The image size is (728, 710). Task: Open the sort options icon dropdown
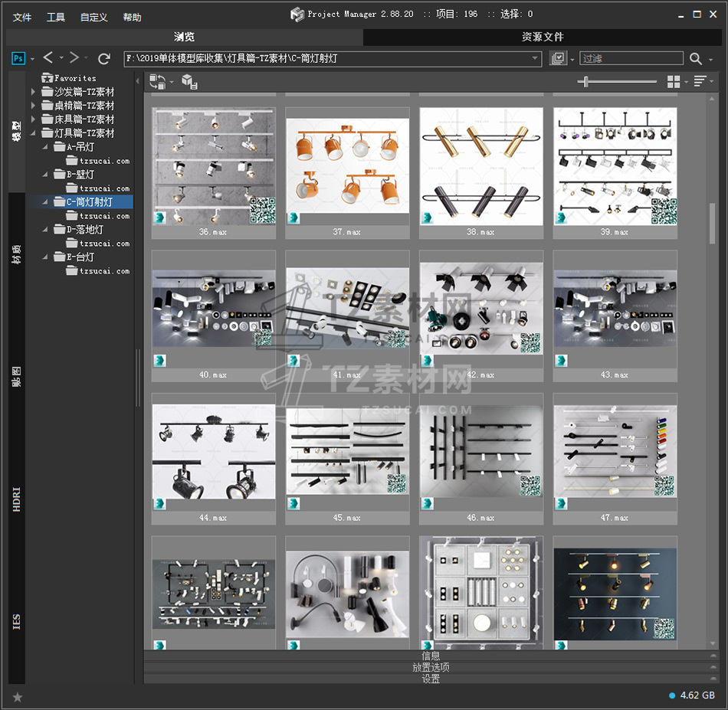(x=700, y=82)
